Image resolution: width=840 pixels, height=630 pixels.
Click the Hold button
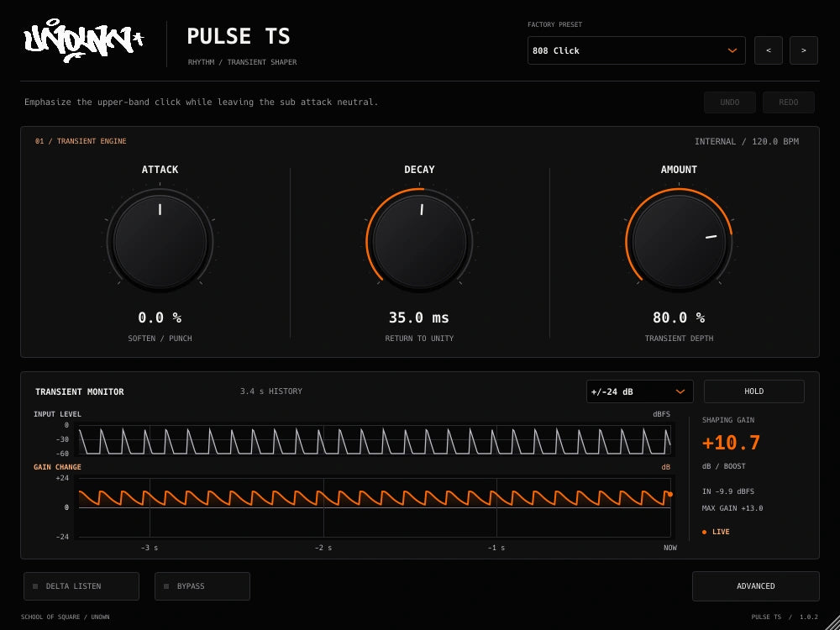click(x=753, y=391)
